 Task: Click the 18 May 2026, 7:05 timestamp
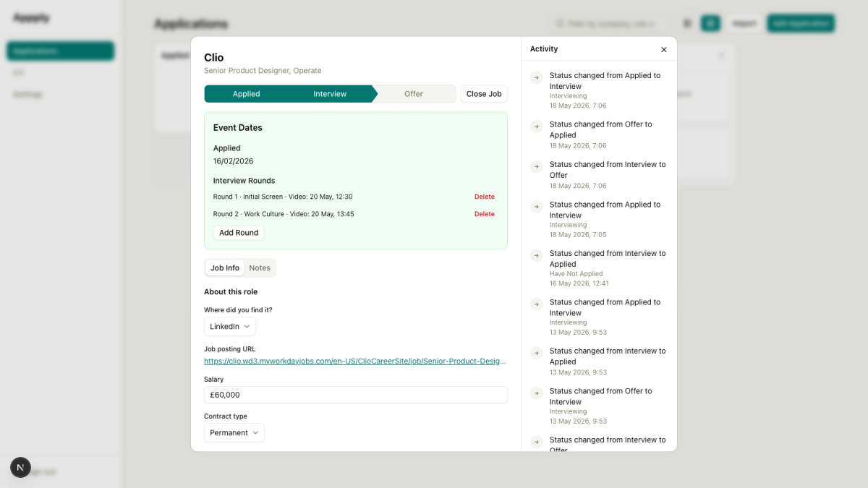coord(578,235)
